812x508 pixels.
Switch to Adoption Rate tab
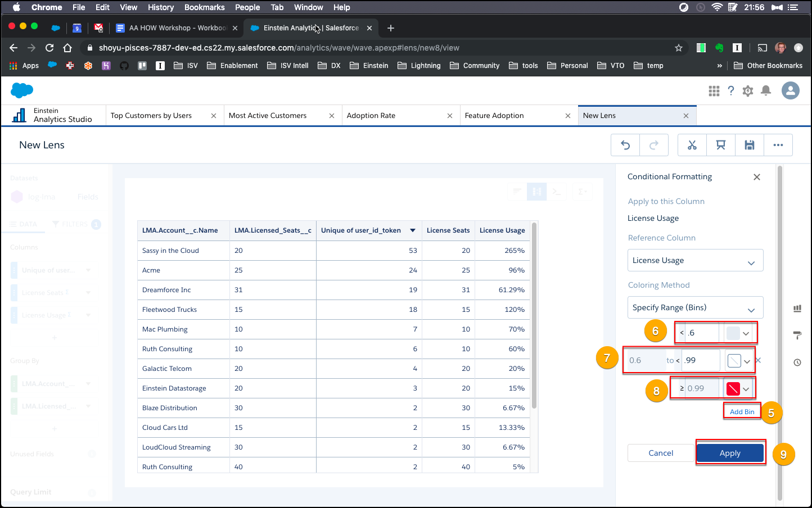(371, 116)
